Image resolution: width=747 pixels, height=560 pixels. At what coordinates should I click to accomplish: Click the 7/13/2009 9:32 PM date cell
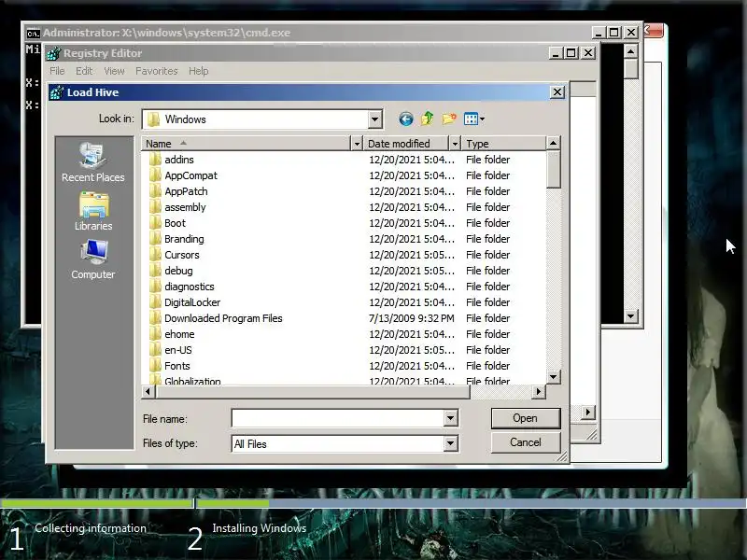coord(412,318)
